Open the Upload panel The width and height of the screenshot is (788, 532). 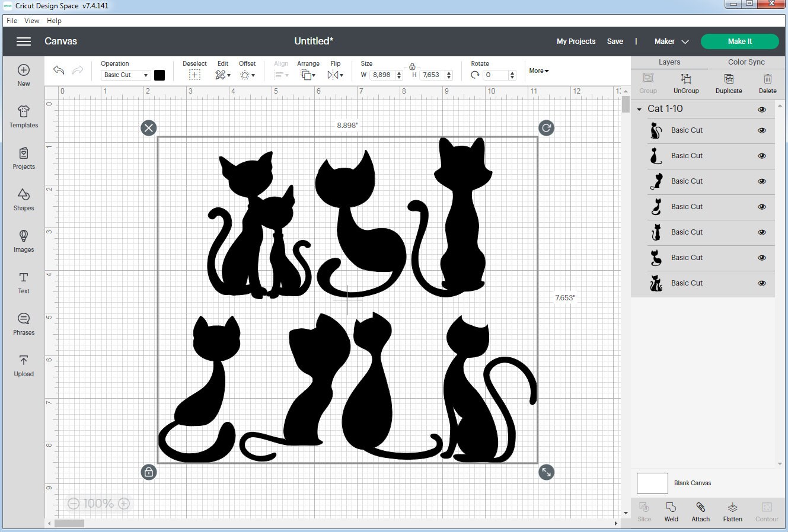tap(24, 366)
